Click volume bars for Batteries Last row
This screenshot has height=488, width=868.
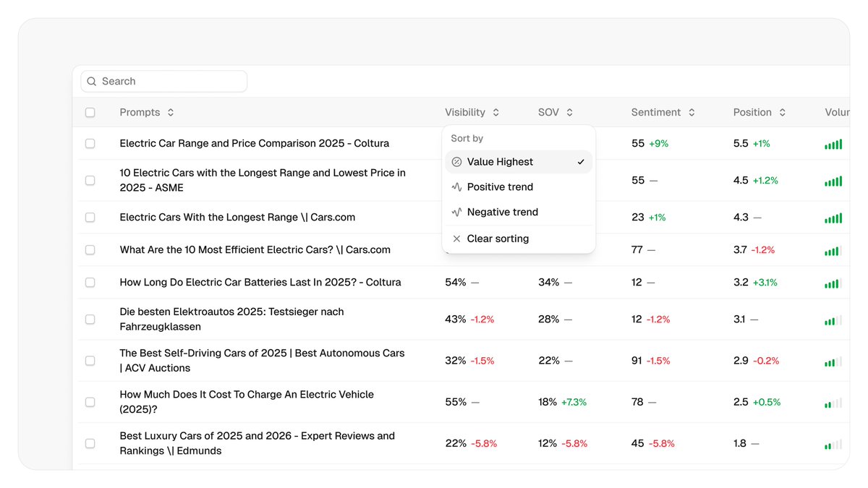(x=833, y=283)
